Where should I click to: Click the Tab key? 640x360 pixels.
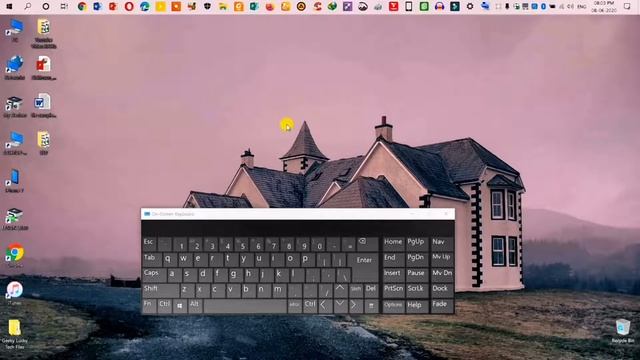coord(151,259)
